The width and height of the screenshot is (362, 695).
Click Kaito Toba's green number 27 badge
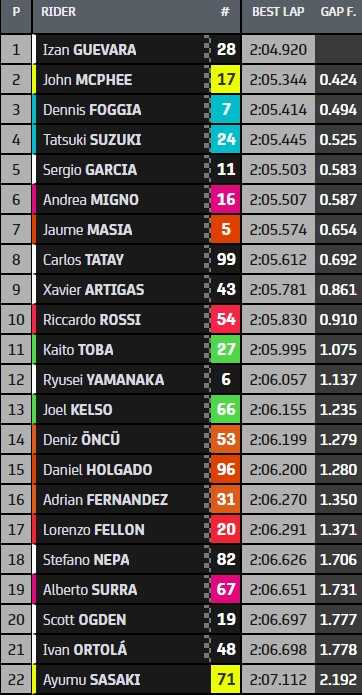(x=226, y=349)
